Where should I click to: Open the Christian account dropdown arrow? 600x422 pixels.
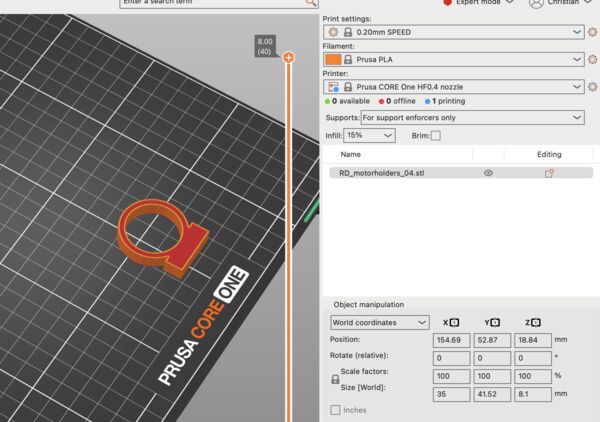pos(588,2)
